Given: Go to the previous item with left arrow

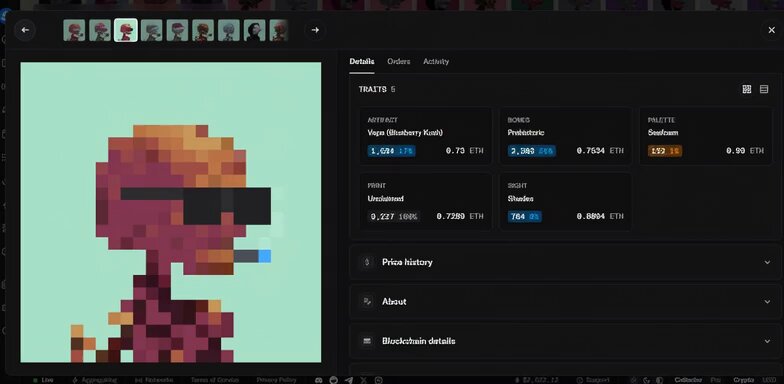Looking at the screenshot, I should (25, 30).
